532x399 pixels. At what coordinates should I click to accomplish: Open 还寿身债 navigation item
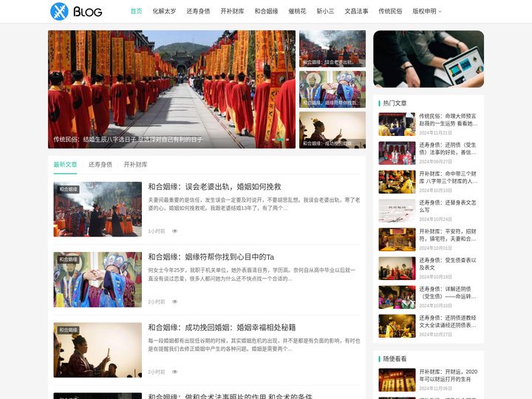click(x=198, y=11)
